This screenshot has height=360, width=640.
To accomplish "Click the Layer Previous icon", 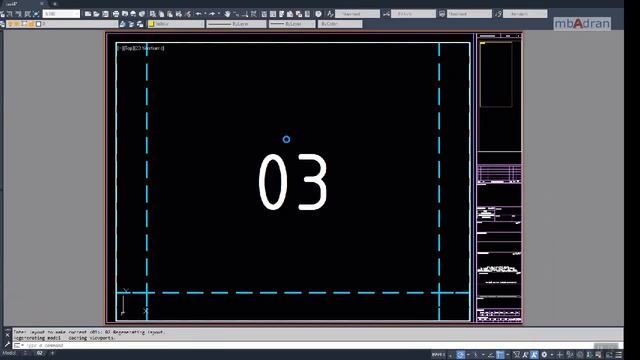I will (x=131, y=24).
